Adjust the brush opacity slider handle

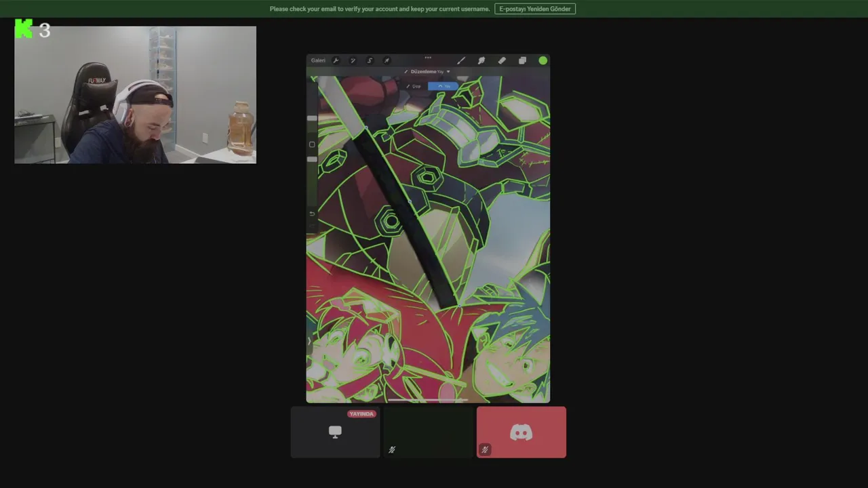coord(312,159)
